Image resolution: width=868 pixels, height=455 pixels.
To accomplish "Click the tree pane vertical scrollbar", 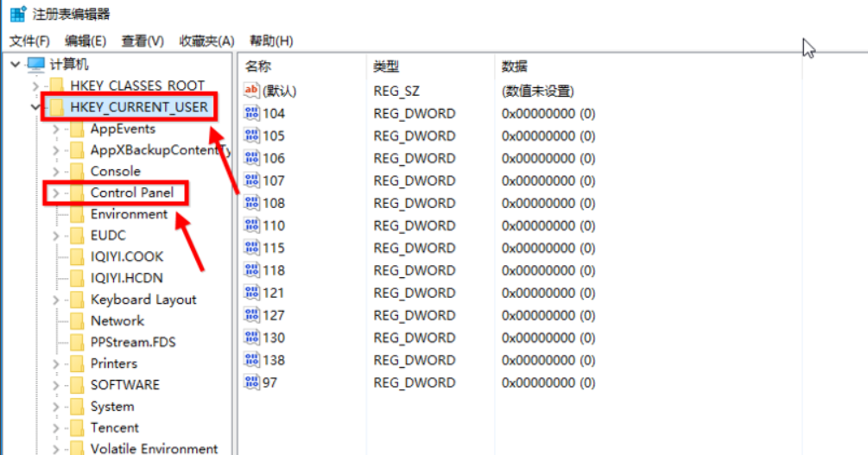I will 228,259.
